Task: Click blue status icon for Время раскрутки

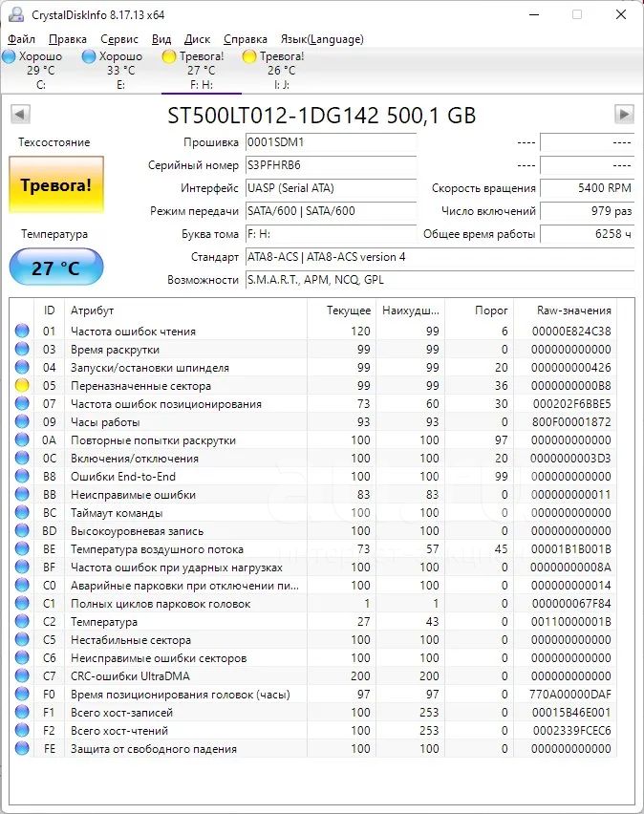Action: click(x=22, y=349)
